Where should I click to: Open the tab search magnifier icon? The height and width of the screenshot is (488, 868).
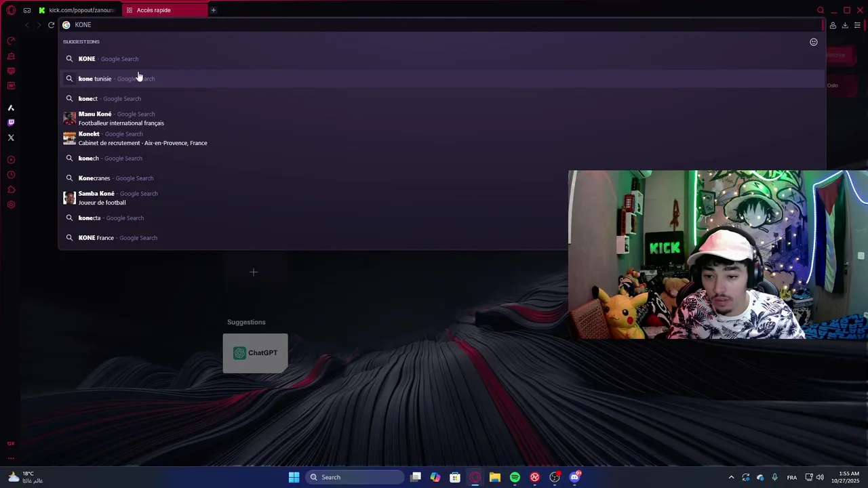(x=821, y=10)
